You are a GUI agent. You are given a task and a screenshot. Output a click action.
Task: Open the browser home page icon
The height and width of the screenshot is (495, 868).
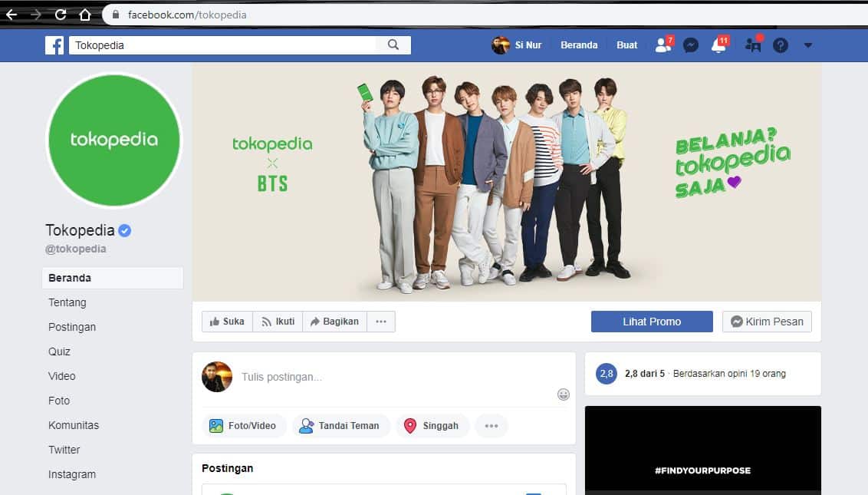pos(84,15)
